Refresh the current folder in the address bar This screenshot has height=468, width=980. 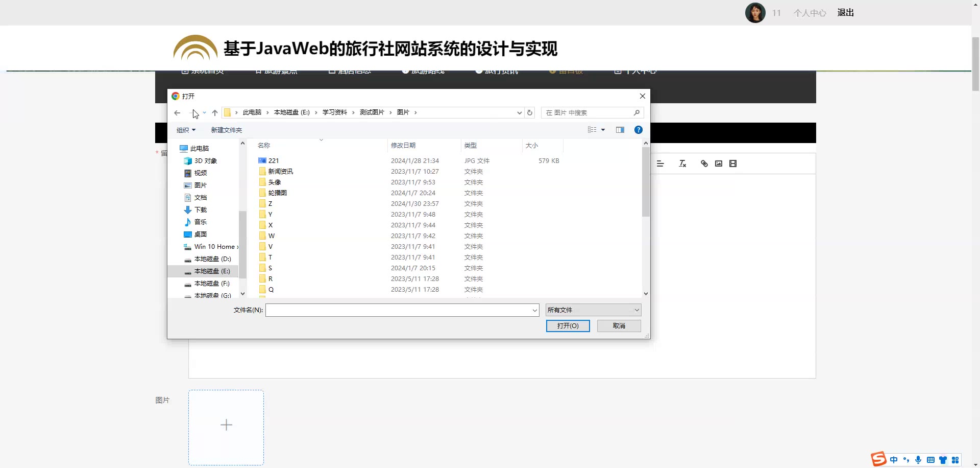coord(530,113)
